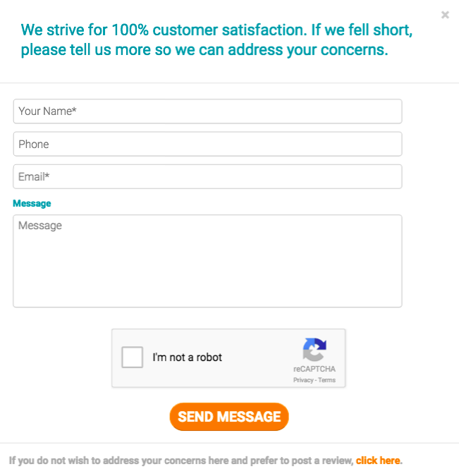The height and width of the screenshot is (476, 459).
Task: Click the "Your Name*" placeholder text
Action: (47, 111)
